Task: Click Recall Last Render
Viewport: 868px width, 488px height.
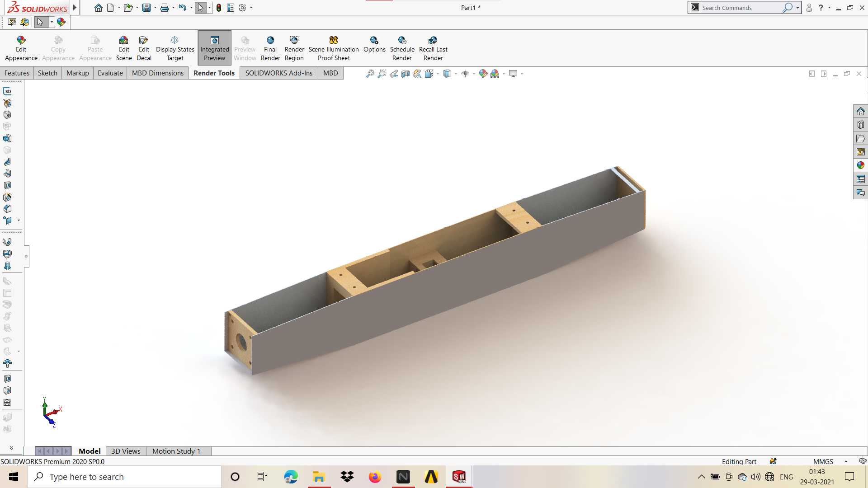Action: 433,48
